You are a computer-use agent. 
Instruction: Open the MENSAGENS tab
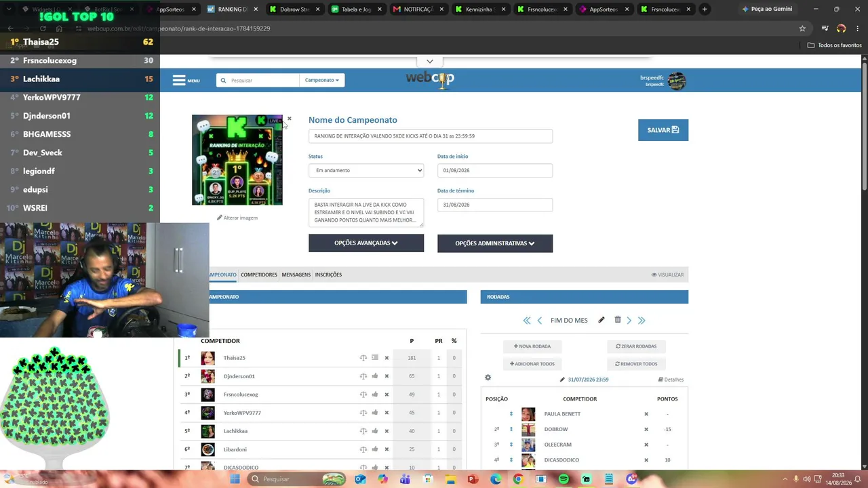click(x=296, y=274)
